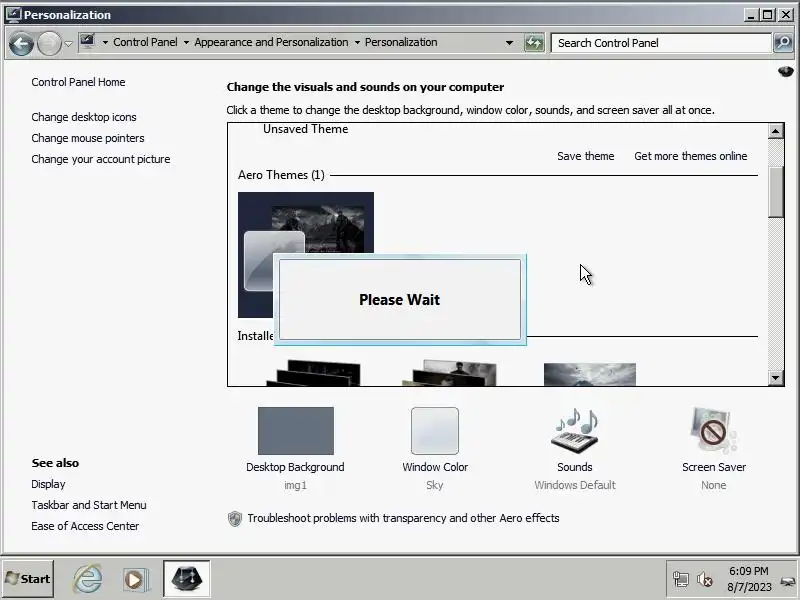Viewport: 800px width, 600px height.
Task: Click the Aero Themes (1) group header
Action: (281, 175)
